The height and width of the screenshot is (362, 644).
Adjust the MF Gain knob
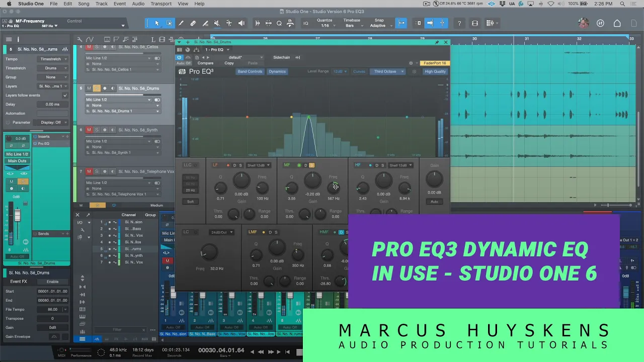312,181
